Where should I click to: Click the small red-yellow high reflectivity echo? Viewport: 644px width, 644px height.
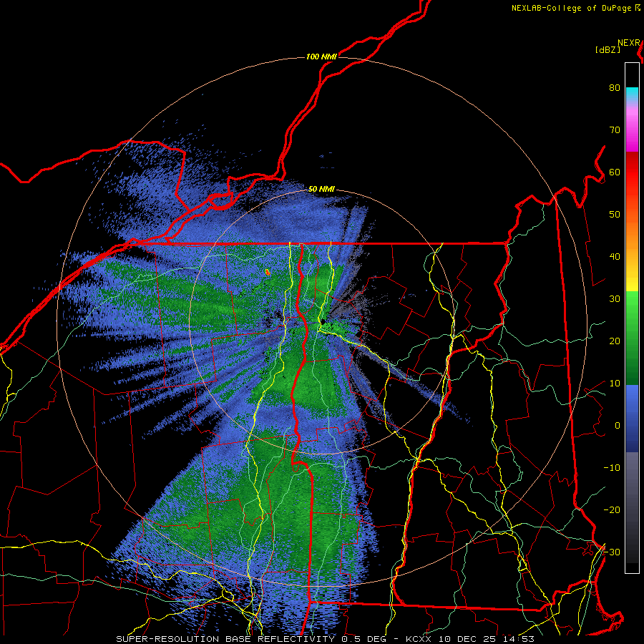[268, 271]
